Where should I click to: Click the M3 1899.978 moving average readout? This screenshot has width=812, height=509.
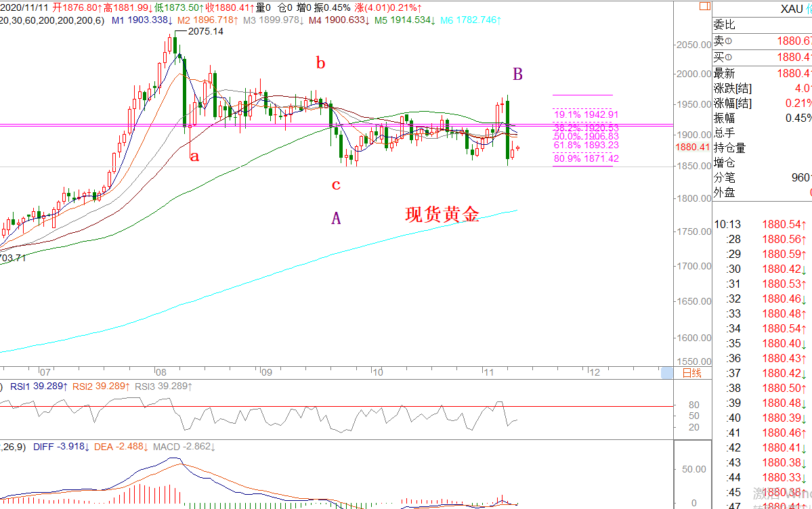[x=274, y=20]
